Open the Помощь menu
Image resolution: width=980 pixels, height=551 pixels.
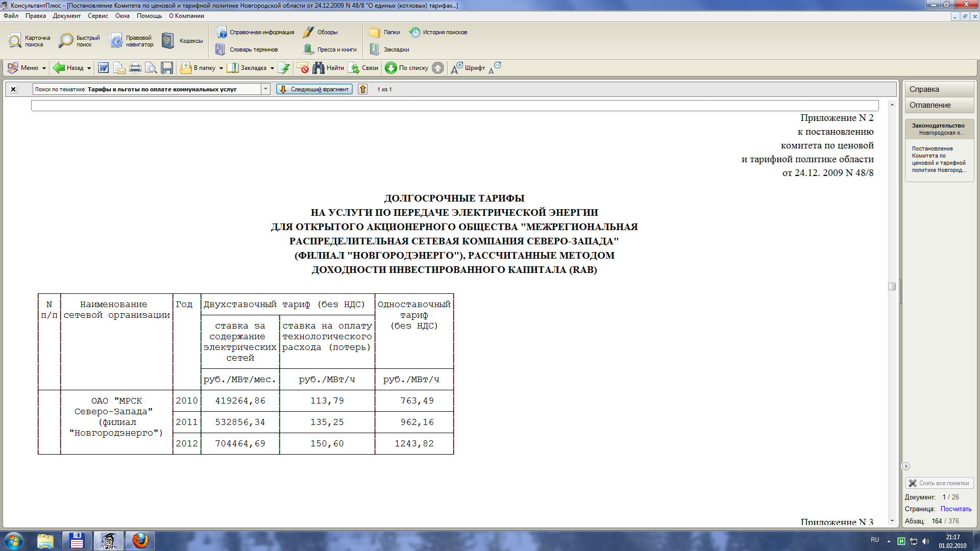[149, 16]
